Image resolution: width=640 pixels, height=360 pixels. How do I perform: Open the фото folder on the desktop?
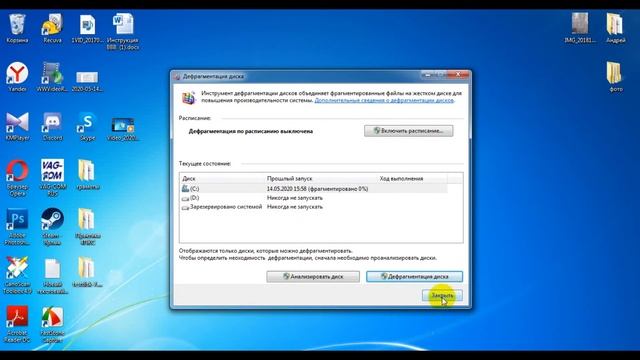(615, 77)
